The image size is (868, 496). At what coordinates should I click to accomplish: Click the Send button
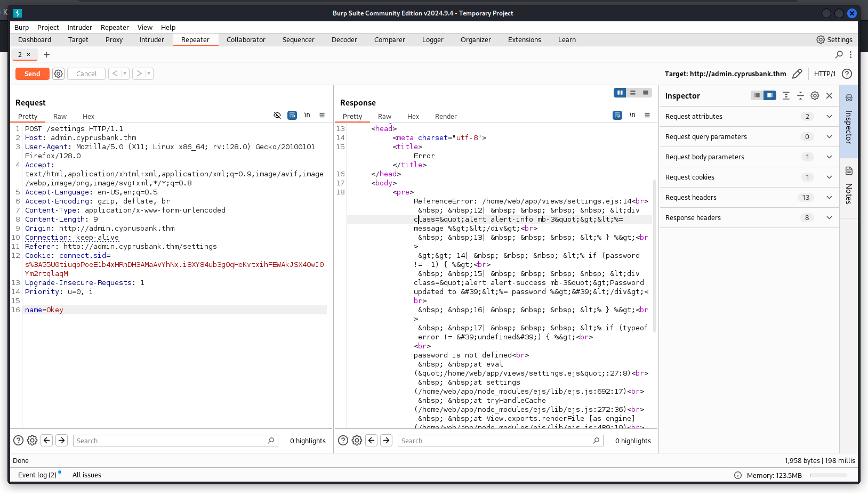pyautogui.click(x=33, y=74)
